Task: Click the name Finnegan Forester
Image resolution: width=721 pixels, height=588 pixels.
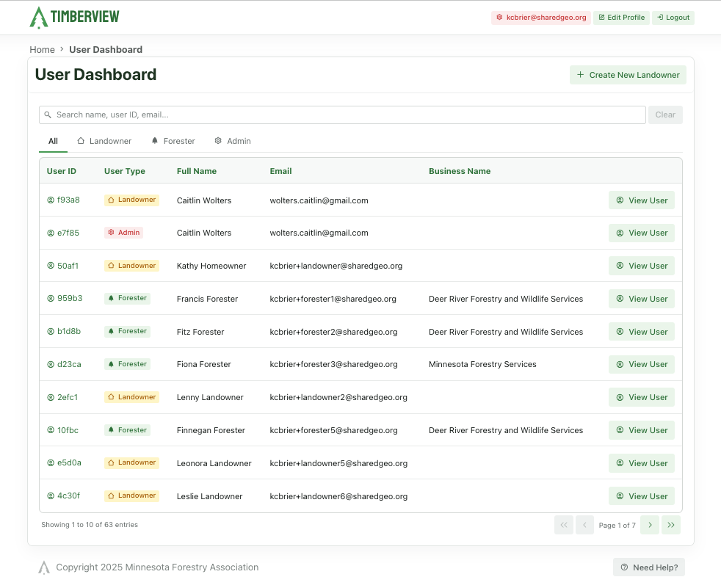Action: tap(211, 430)
